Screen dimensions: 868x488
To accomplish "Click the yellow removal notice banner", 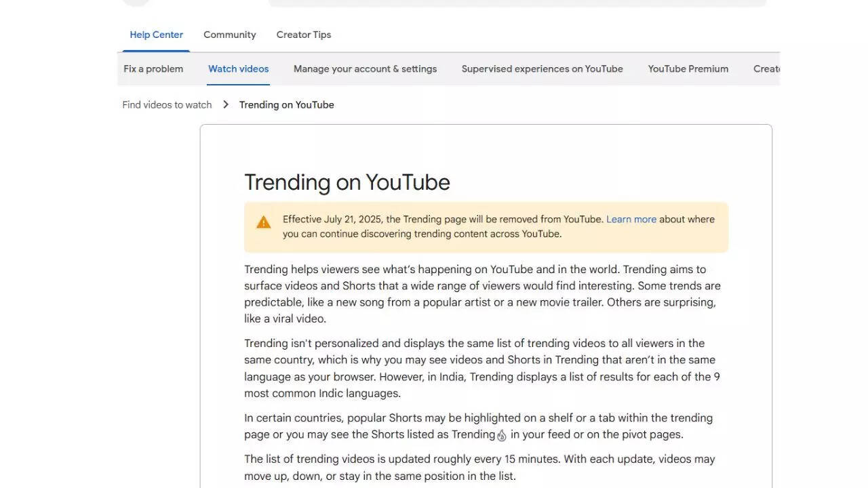I will (x=486, y=228).
